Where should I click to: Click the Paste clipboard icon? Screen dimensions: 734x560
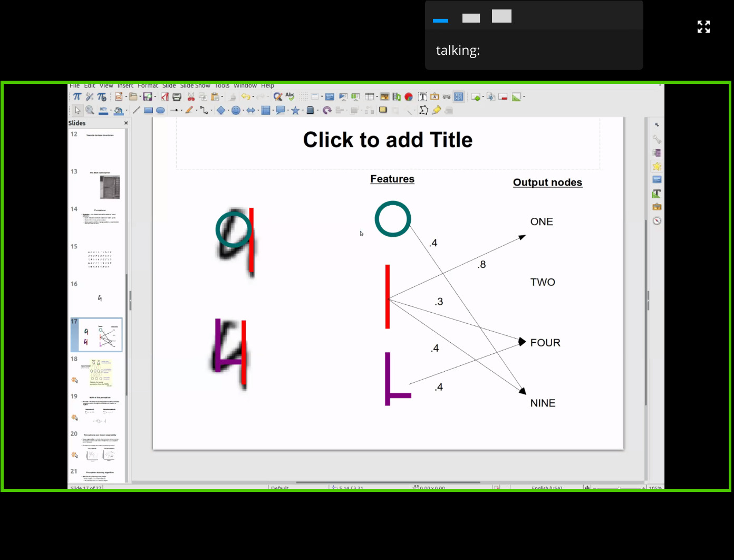pos(215,96)
